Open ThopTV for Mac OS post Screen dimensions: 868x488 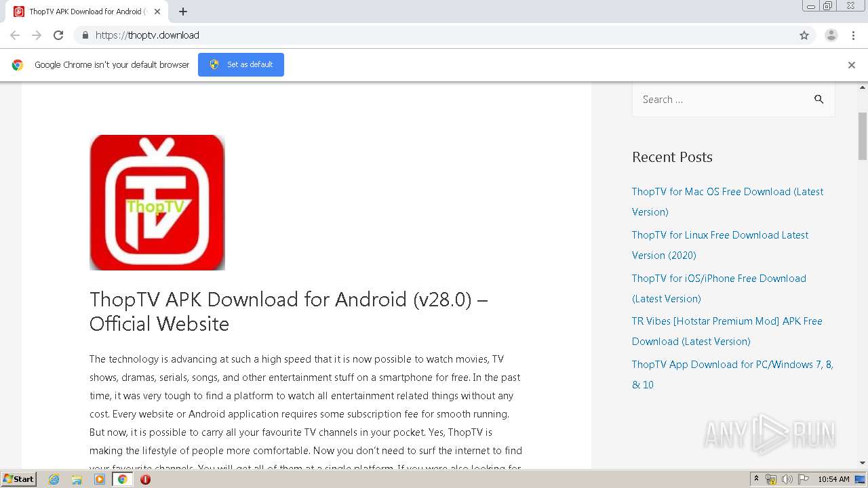pos(728,201)
